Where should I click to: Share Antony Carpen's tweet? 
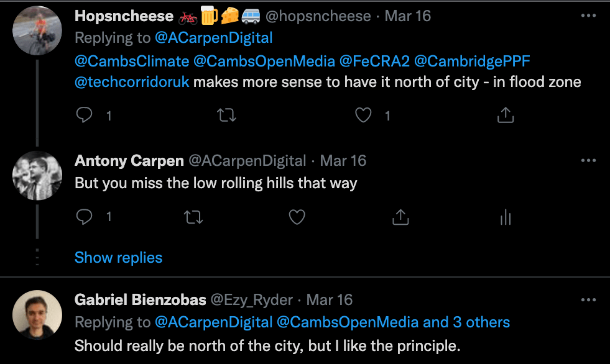400,217
